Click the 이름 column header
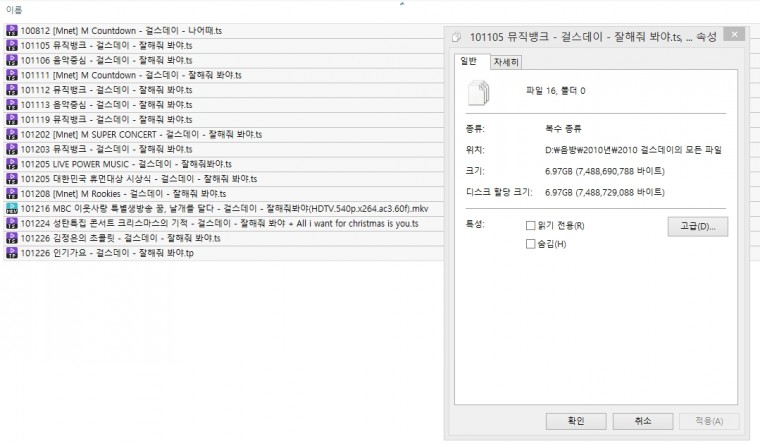Image resolution: width=760 pixels, height=444 pixels. 14,10
